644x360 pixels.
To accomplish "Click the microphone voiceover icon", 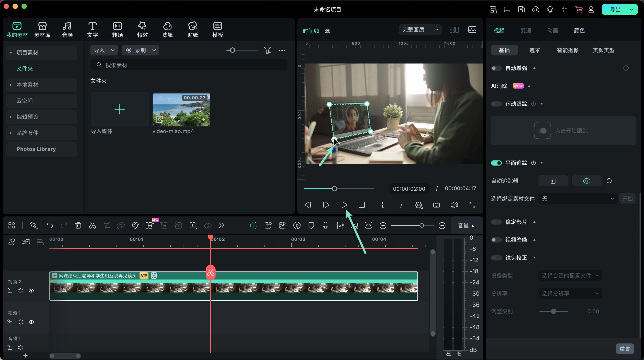I will coord(325,225).
